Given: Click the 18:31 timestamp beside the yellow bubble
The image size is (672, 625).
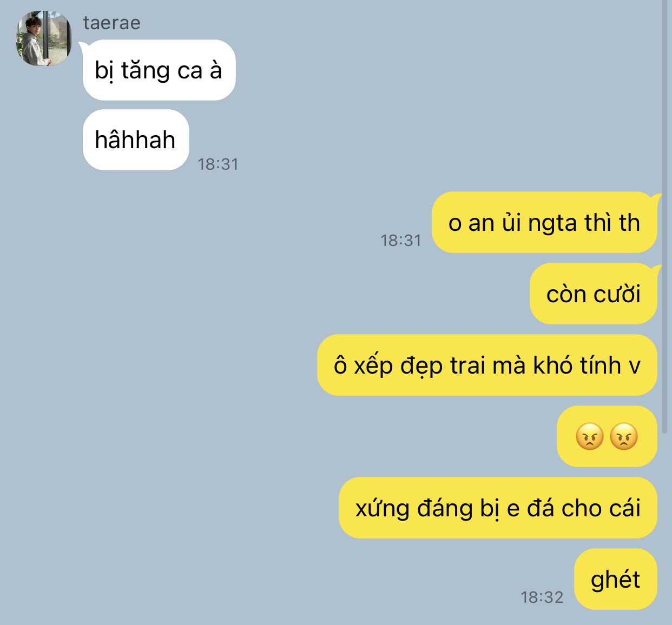Looking at the screenshot, I should [401, 240].
